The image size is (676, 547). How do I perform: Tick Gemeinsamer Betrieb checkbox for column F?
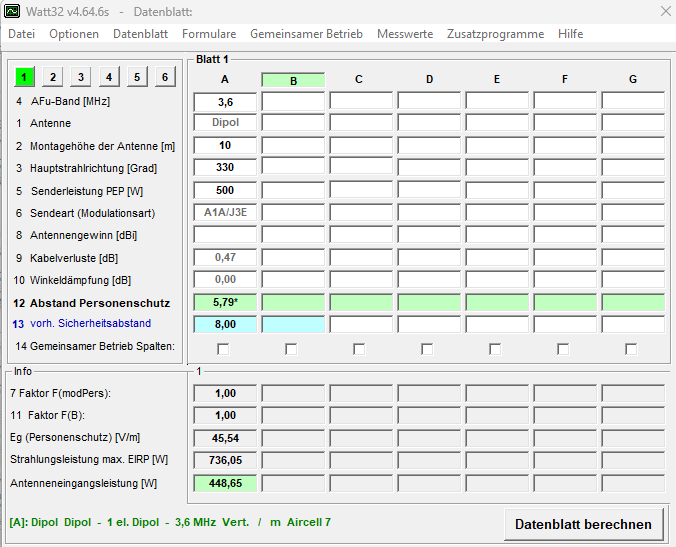pyautogui.click(x=563, y=349)
